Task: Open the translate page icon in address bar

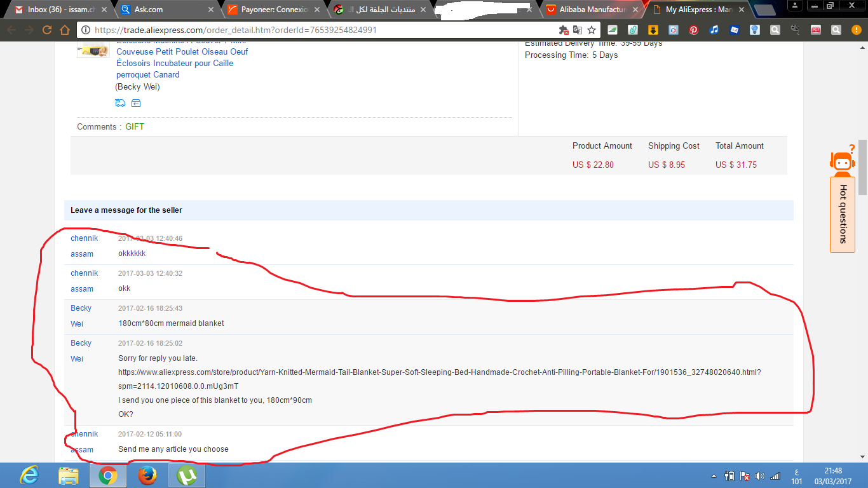Action: 578,30
